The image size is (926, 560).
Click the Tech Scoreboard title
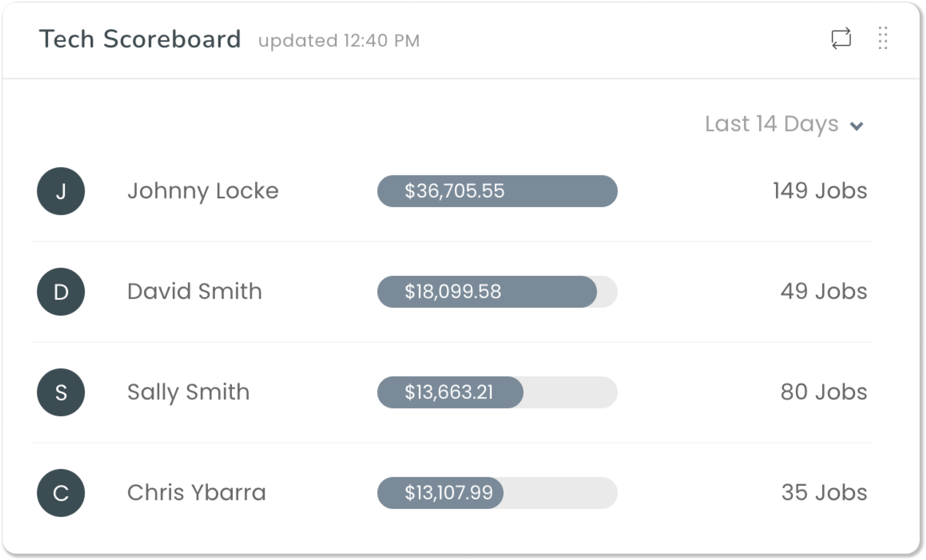point(140,39)
